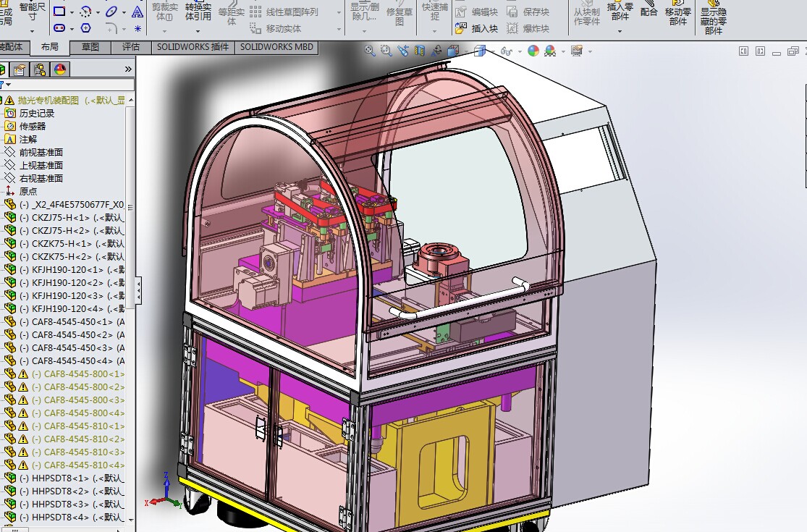Open the feature tree filter dropdown
The height and width of the screenshot is (532, 807).
pyautogui.click(x=8, y=85)
